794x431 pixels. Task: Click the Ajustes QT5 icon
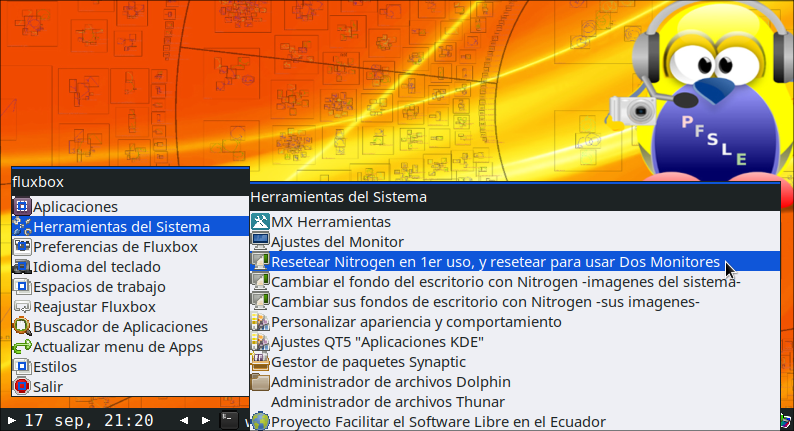pyautogui.click(x=260, y=342)
